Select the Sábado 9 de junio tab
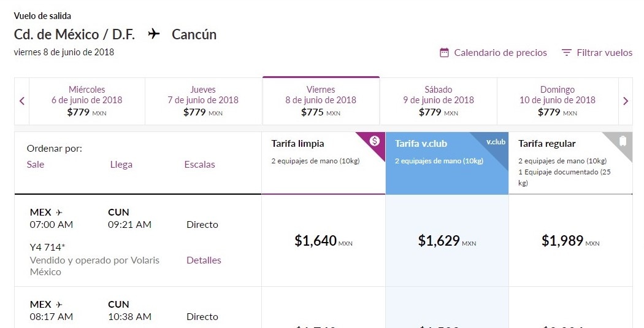644x328 pixels. click(x=439, y=101)
